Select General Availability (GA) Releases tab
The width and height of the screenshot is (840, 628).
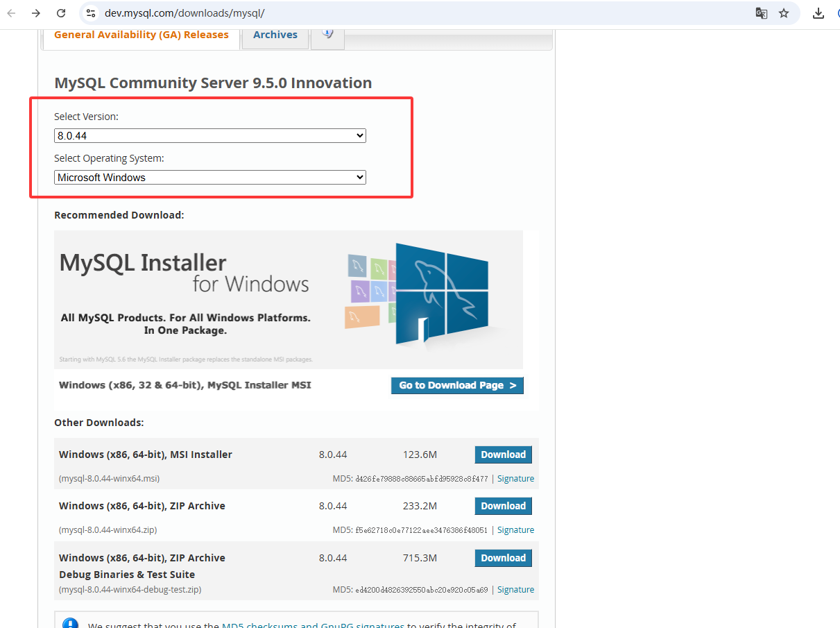[142, 35]
